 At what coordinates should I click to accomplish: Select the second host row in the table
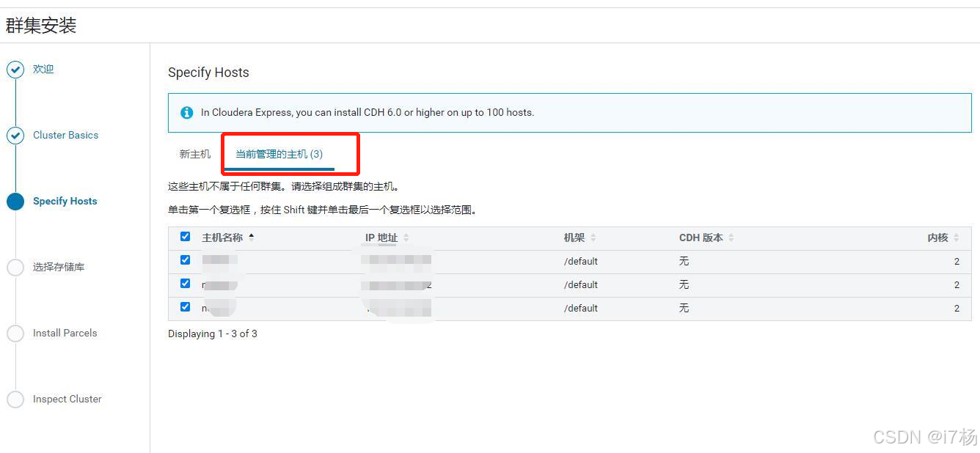(x=185, y=283)
